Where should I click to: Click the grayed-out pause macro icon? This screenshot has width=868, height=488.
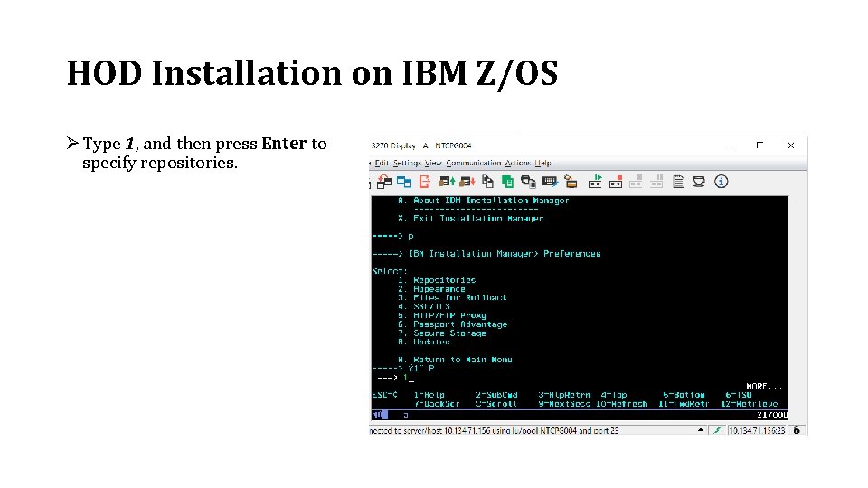point(656,182)
